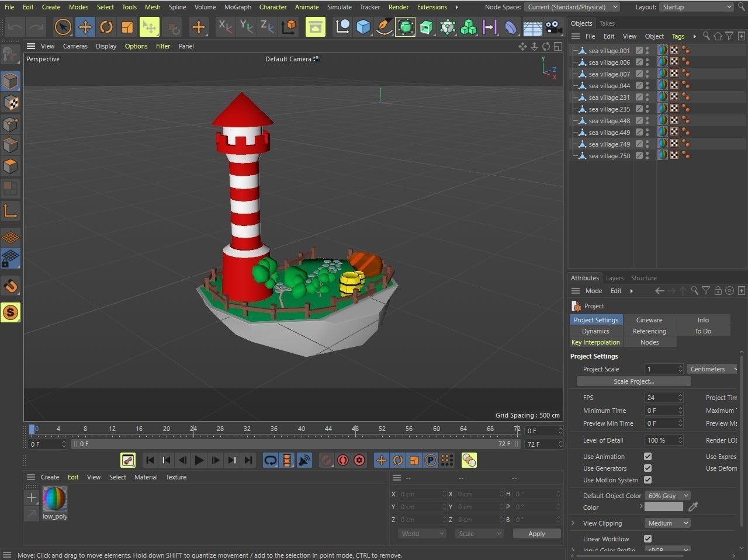The width and height of the screenshot is (748, 560).
Task: Go to end of animation
Action: (249, 460)
